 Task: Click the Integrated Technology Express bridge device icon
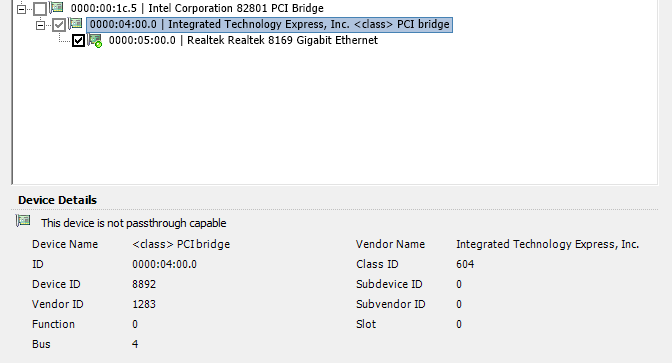75,23
